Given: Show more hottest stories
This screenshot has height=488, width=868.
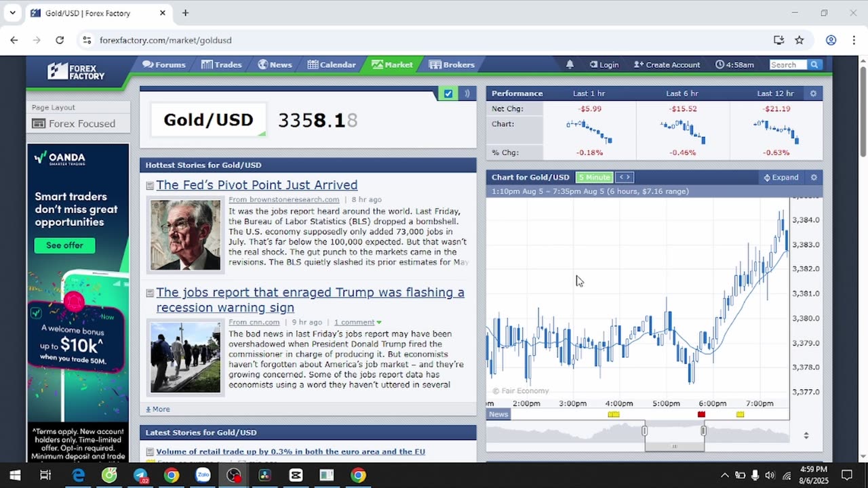Looking at the screenshot, I should coord(158,409).
